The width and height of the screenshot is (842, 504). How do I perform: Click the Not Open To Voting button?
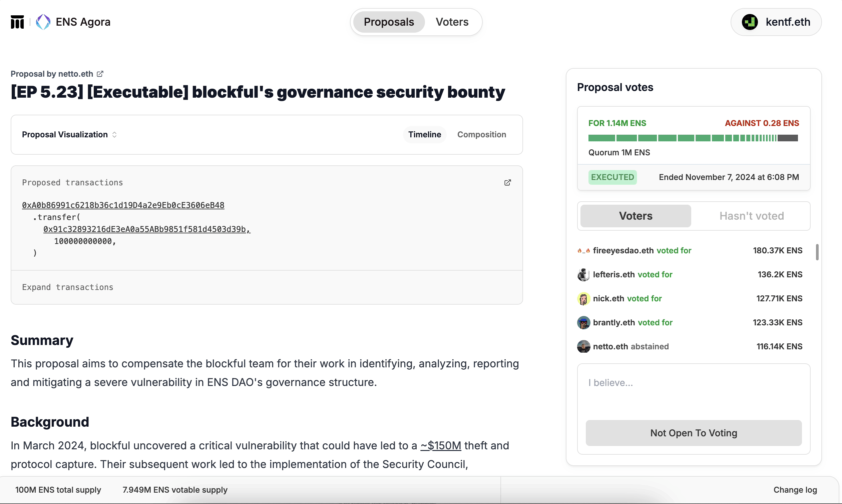coord(694,433)
